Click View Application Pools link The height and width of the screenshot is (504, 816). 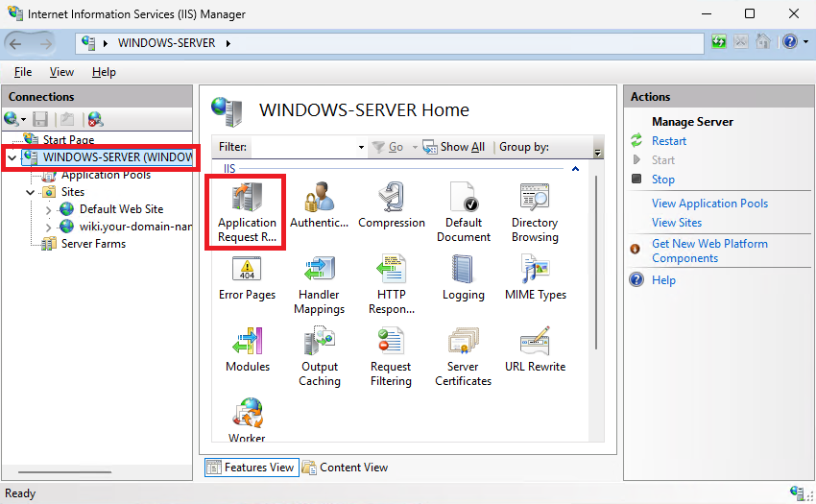click(709, 204)
